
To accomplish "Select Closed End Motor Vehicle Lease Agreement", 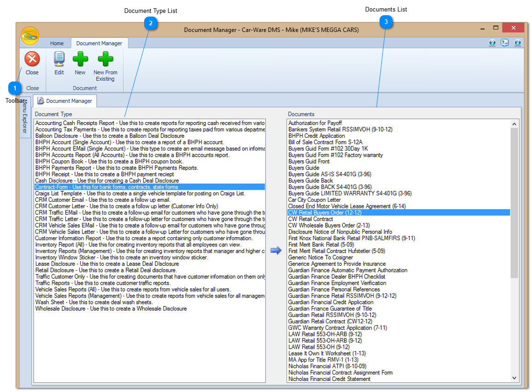I will (399, 206).
